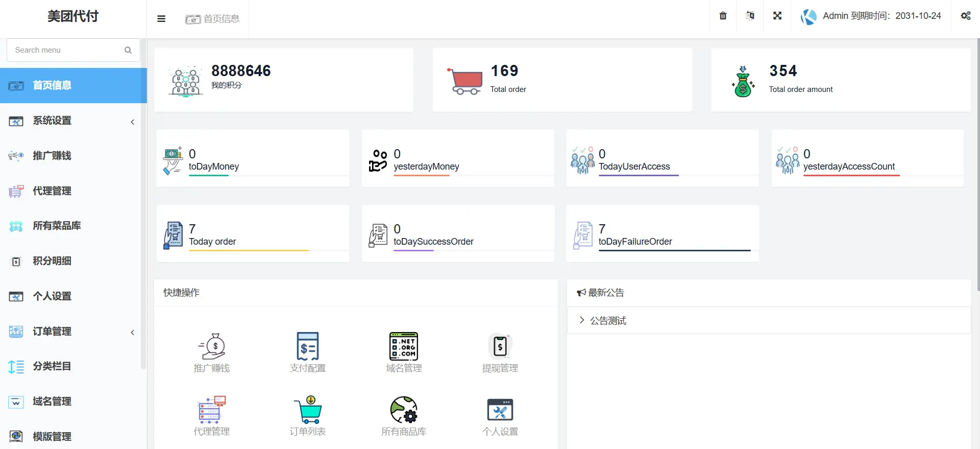Click the yesterdayMoney hand icon
This screenshot has height=449, width=980.
pos(378,160)
